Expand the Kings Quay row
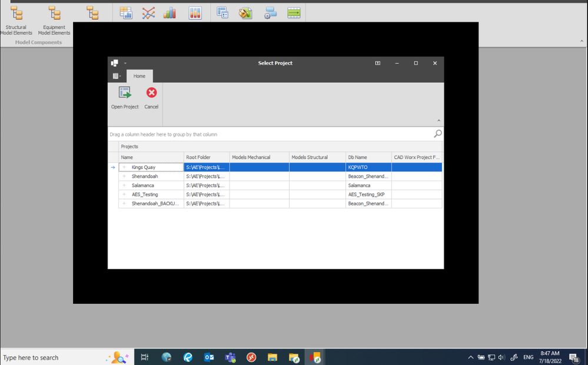Image resolution: width=588 pixels, height=365 pixels. (x=124, y=167)
